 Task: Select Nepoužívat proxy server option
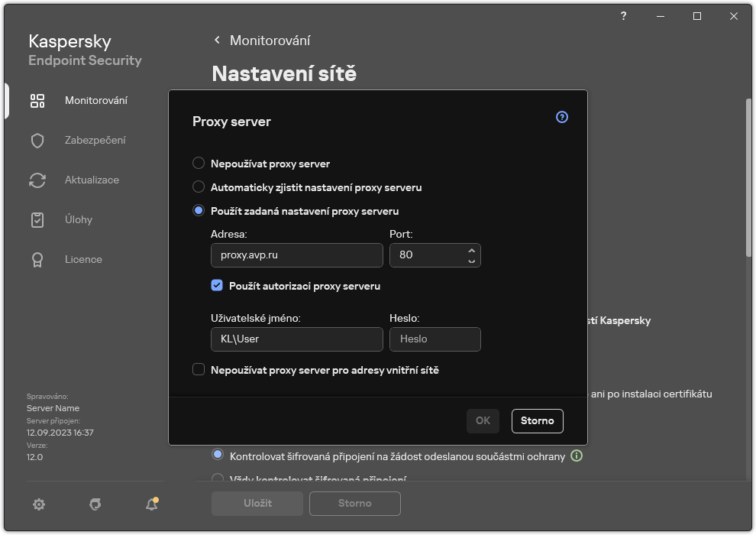click(x=199, y=163)
